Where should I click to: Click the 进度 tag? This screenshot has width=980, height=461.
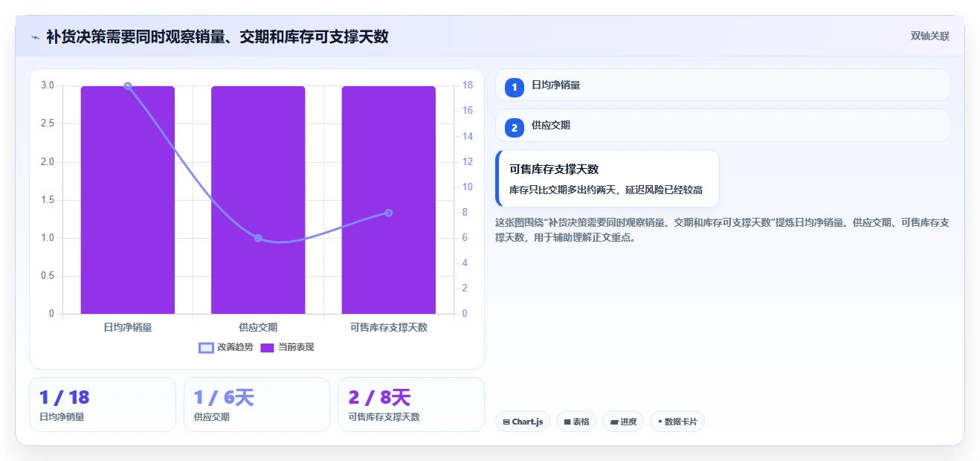click(x=623, y=422)
